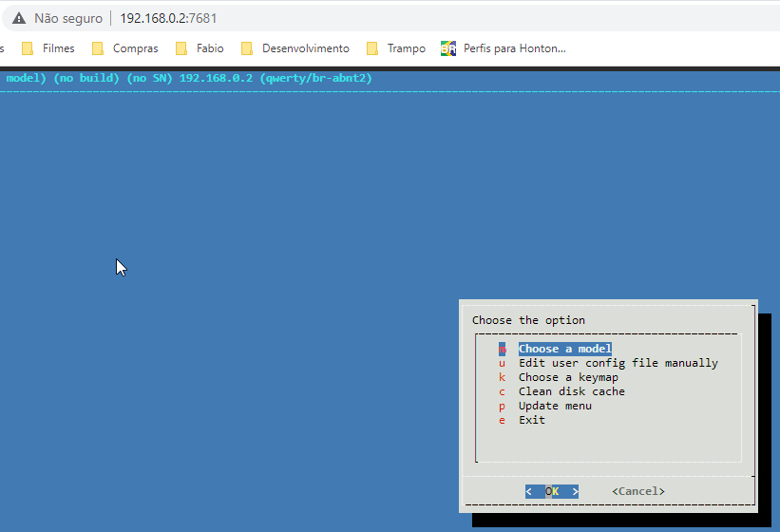Click the Choose the option dialog title
The height and width of the screenshot is (532, 780).
(528, 320)
